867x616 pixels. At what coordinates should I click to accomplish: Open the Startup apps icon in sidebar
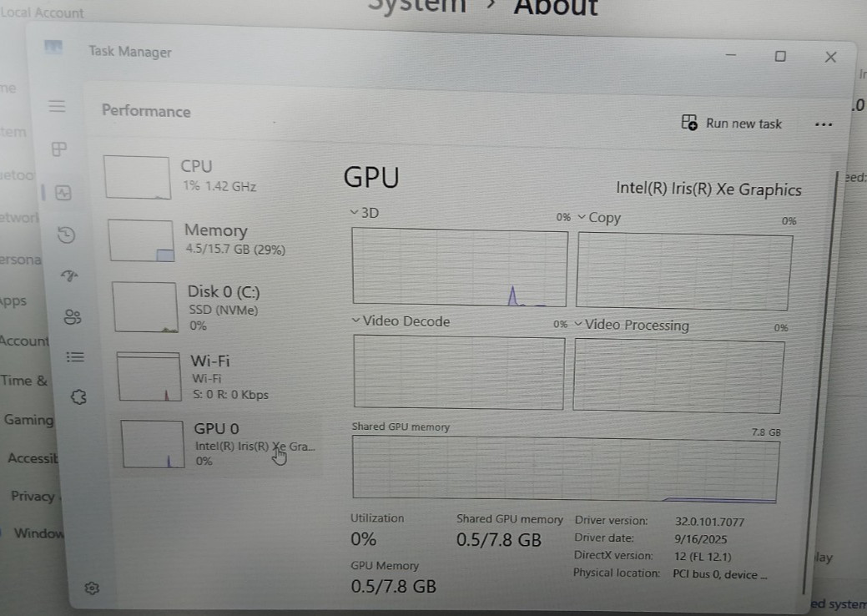69,275
